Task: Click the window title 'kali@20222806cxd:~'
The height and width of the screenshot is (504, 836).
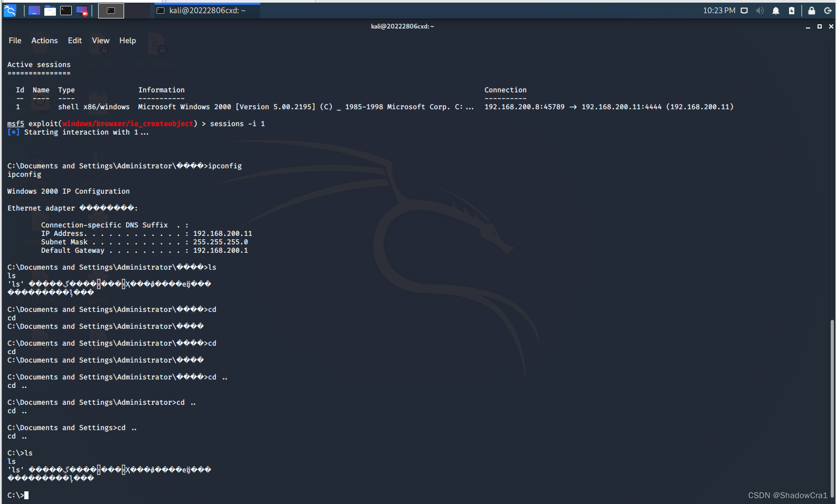Action: click(402, 26)
